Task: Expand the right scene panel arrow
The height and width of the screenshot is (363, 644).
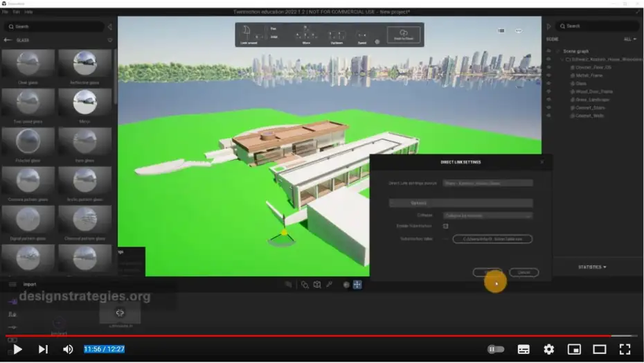Action: point(548,27)
